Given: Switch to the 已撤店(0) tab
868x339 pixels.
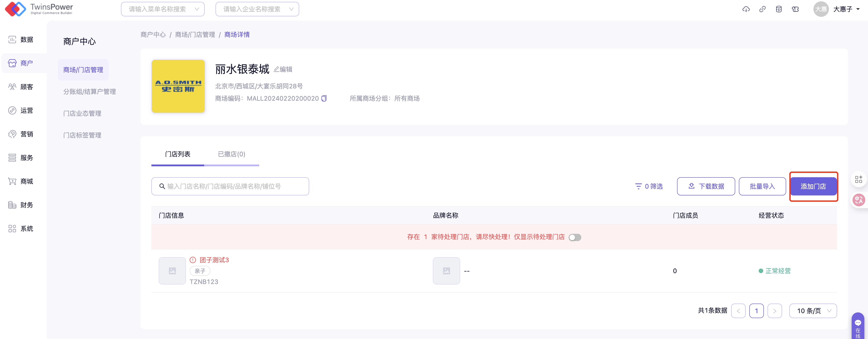Looking at the screenshot, I should (231, 154).
